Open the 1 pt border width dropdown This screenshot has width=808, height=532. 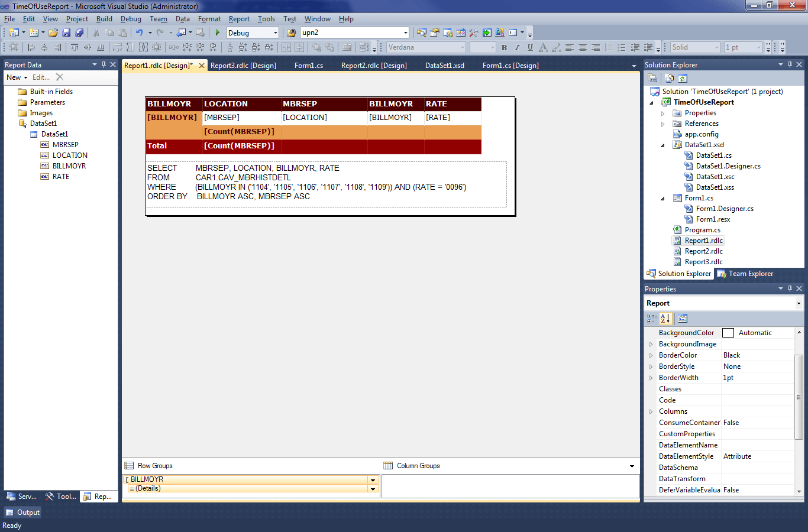point(759,47)
